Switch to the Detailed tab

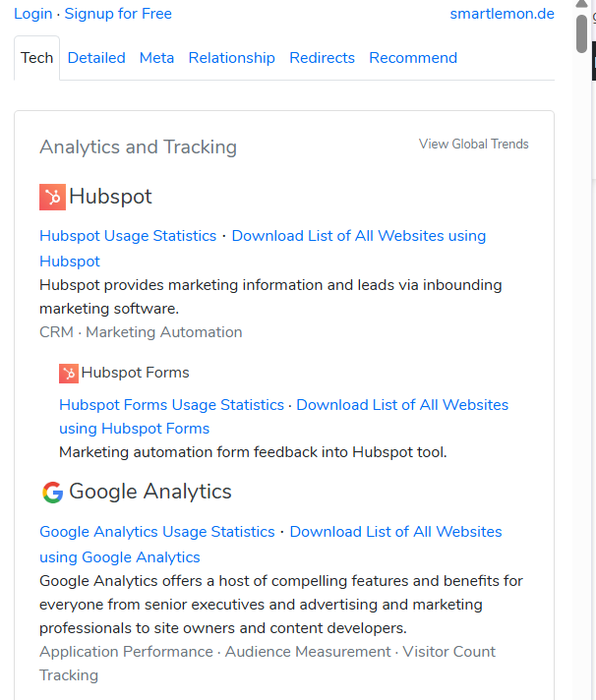pyautogui.click(x=96, y=58)
